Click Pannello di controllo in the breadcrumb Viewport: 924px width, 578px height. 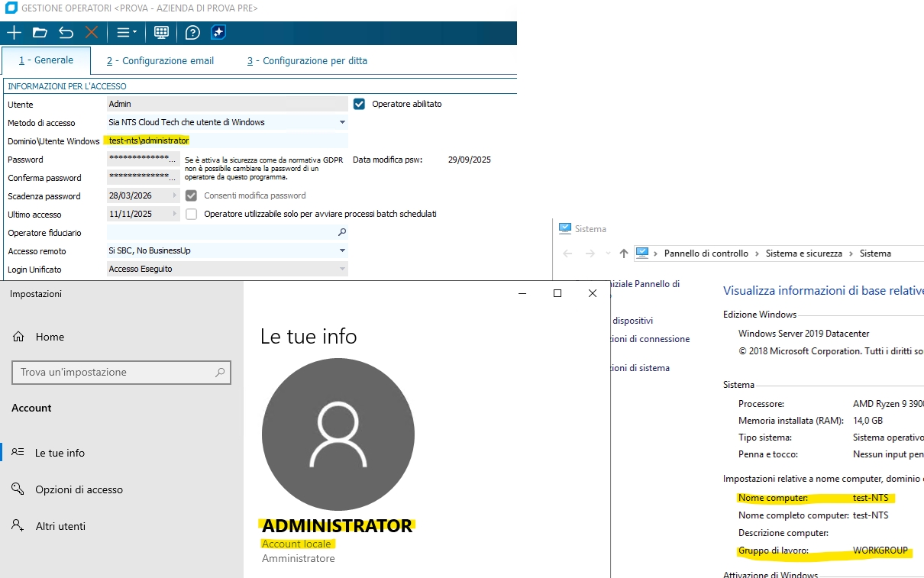coord(706,253)
